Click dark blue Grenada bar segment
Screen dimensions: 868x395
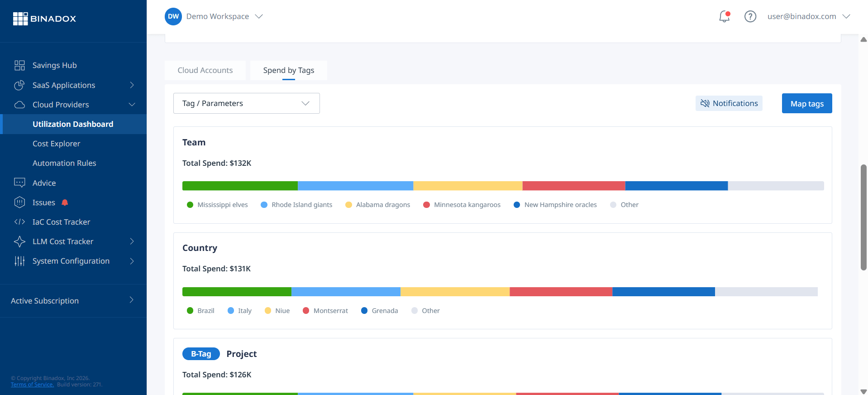tap(663, 292)
